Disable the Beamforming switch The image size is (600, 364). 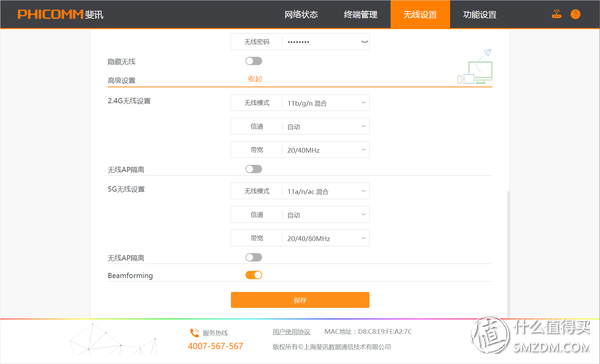[x=254, y=275]
